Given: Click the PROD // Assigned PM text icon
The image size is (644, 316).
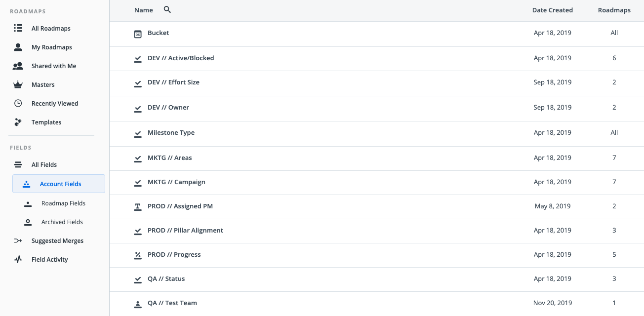Looking at the screenshot, I should pyautogui.click(x=138, y=207).
